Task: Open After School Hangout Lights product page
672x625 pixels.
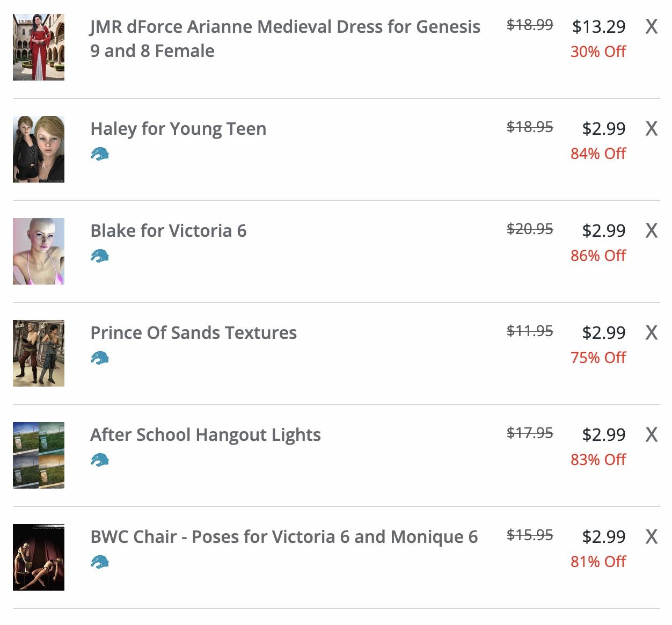Action: tap(205, 435)
